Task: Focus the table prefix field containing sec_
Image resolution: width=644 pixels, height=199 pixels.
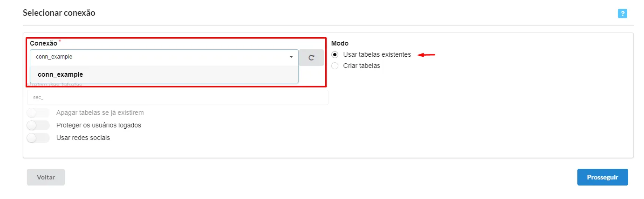Action: (178, 97)
